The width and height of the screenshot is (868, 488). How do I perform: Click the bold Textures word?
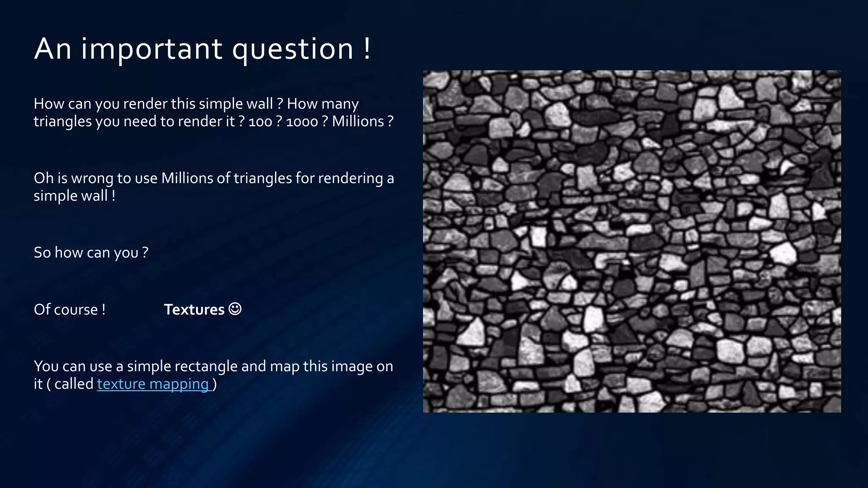pyautogui.click(x=194, y=310)
